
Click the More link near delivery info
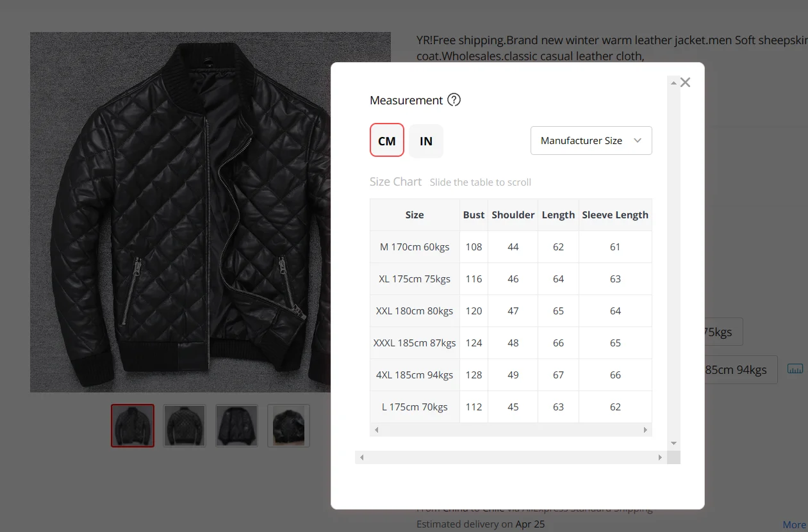(795, 525)
